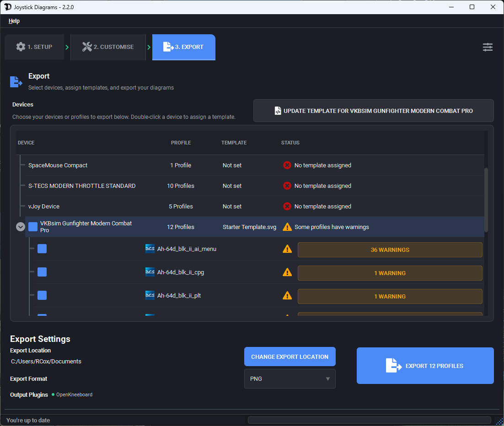Minimize the Joystick Diagrams window
Viewport: 504px width, 426px height.
tap(451, 7)
